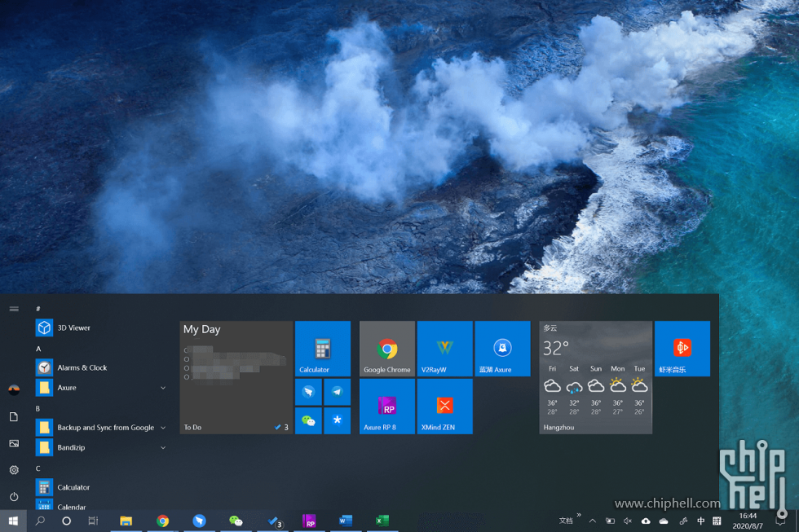Open Pictures from Start sidebar

(14, 443)
